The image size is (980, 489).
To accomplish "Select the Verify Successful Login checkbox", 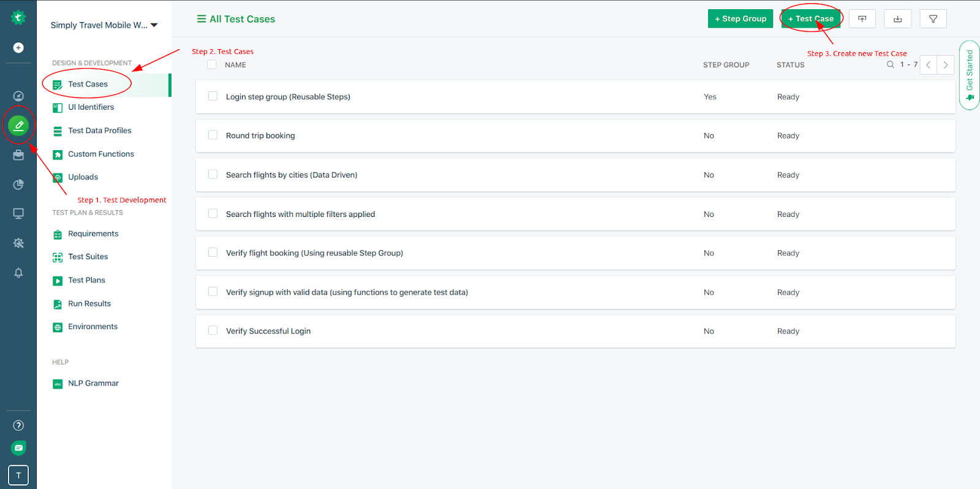I will coord(213,330).
